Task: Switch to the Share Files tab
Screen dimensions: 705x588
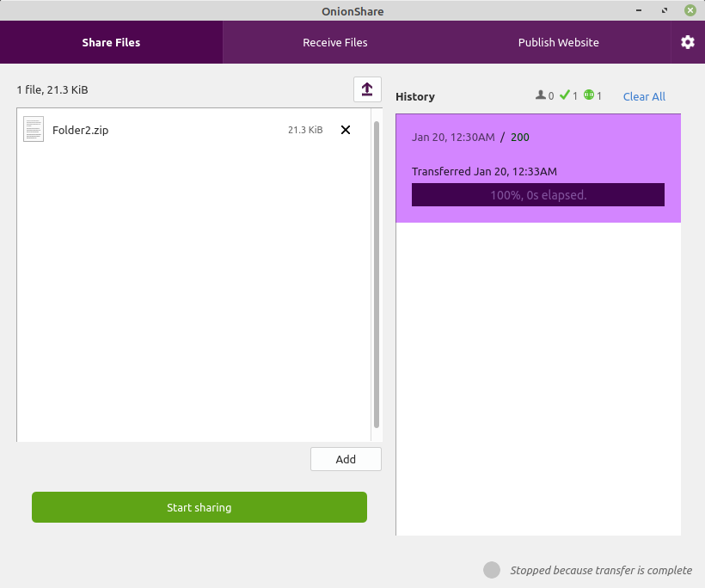Action: 111,42
